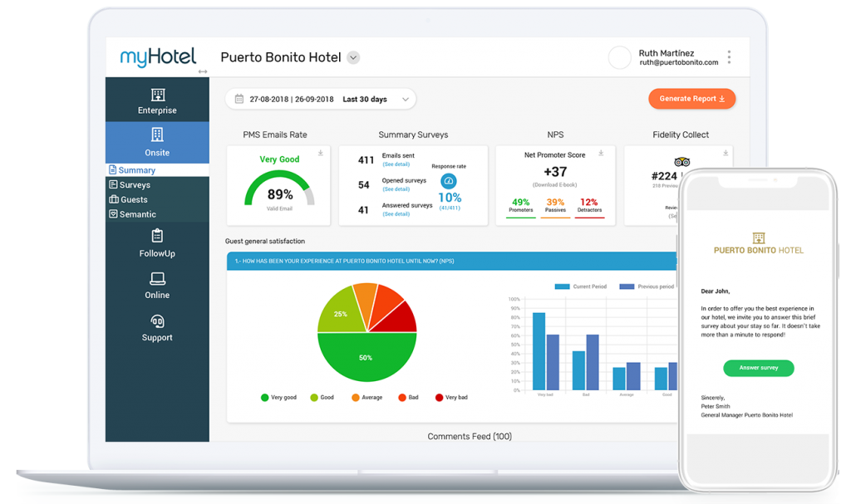Screen dimensions: 851x504
Task: Click the 411 emails sent number
Action: pyautogui.click(x=366, y=160)
